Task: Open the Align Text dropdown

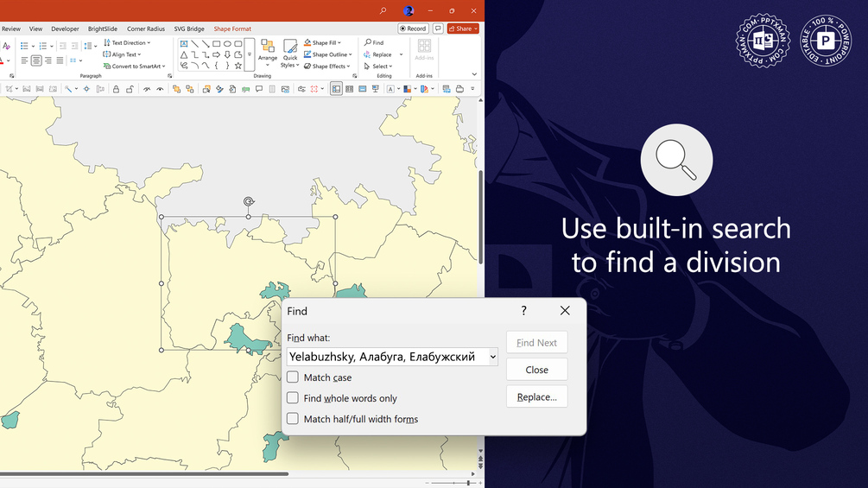Action: click(x=123, y=54)
